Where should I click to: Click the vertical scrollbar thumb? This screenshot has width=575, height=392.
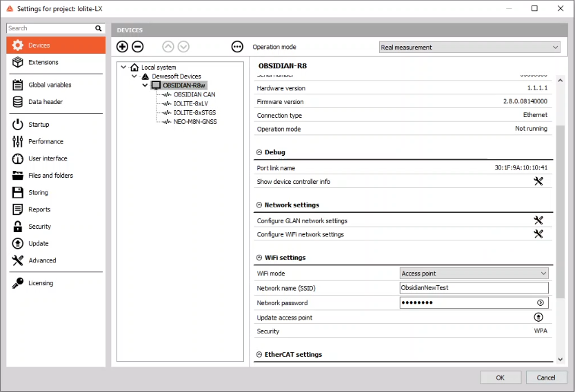560,212
